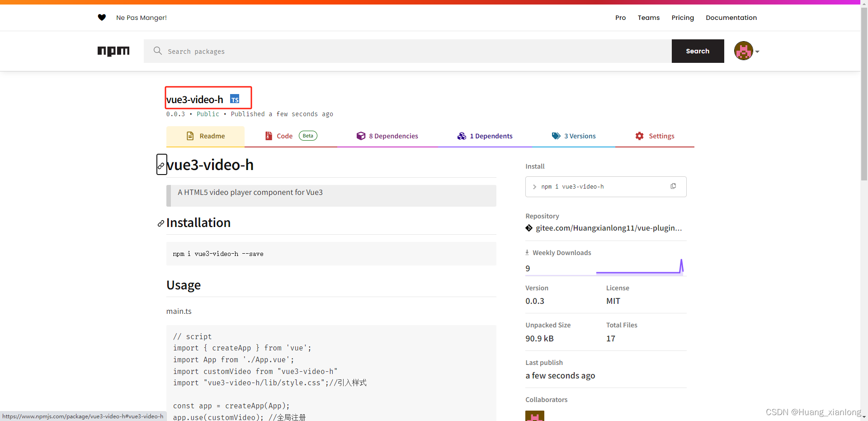Click the install prompt chevron icon

tap(534, 187)
